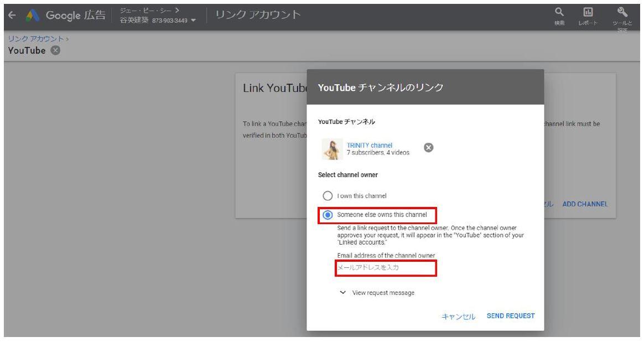Viewport: 644px width, 342px height.
Task: Expand View request message
Action: point(377,293)
